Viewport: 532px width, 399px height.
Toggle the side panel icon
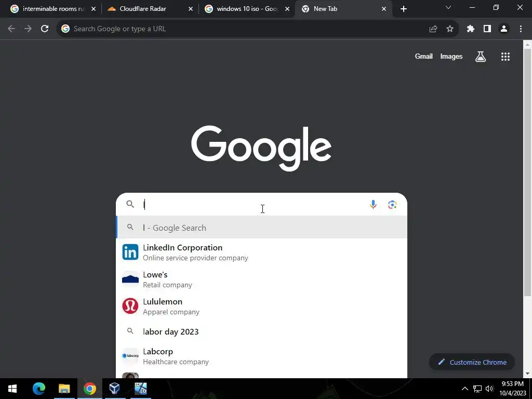487,29
